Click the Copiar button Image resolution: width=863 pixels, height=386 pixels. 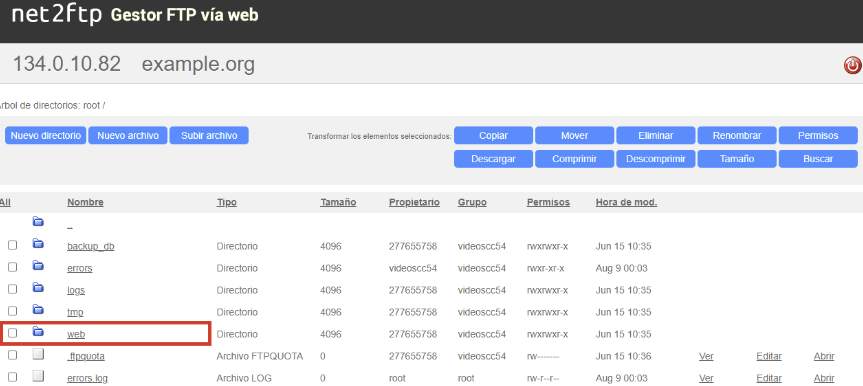493,135
